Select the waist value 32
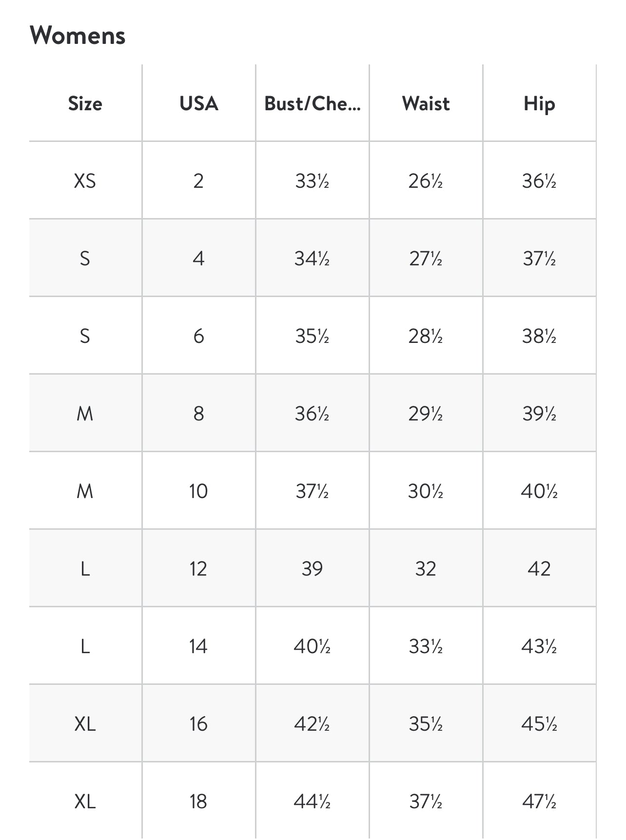626x840 pixels. (x=426, y=569)
